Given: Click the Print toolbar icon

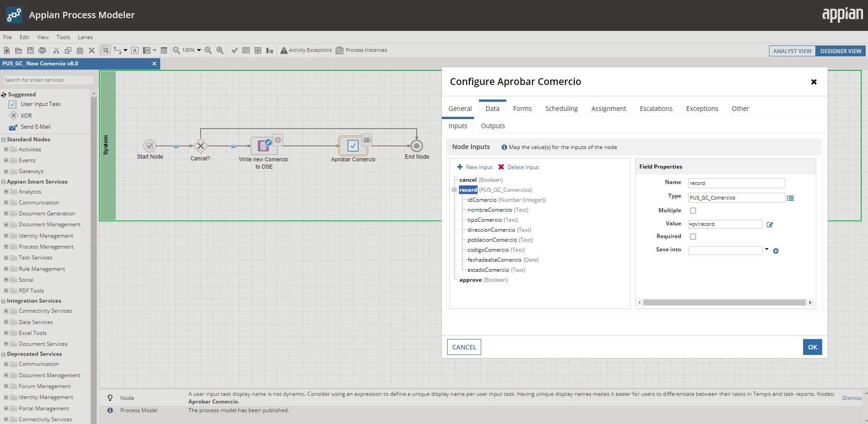Looking at the screenshot, I should point(42,50).
